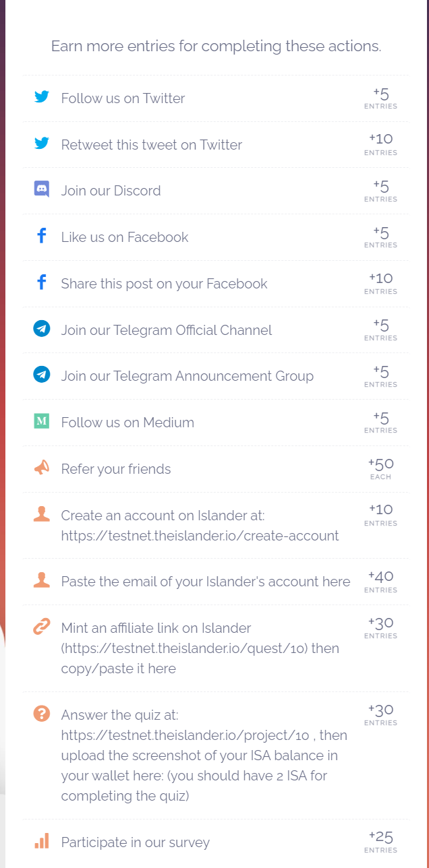The image size is (429, 868).
Task: Expand the Participate in our survey entry
Action: (x=135, y=842)
